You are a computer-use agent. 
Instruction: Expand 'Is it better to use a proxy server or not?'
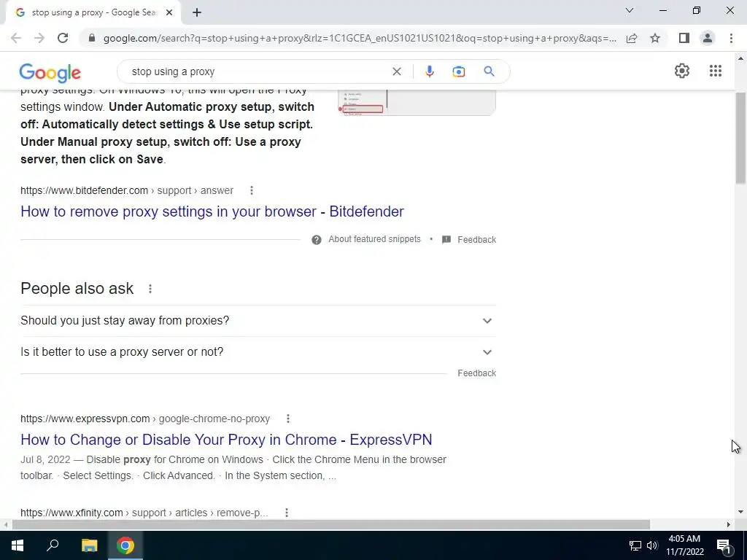pos(258,352)
